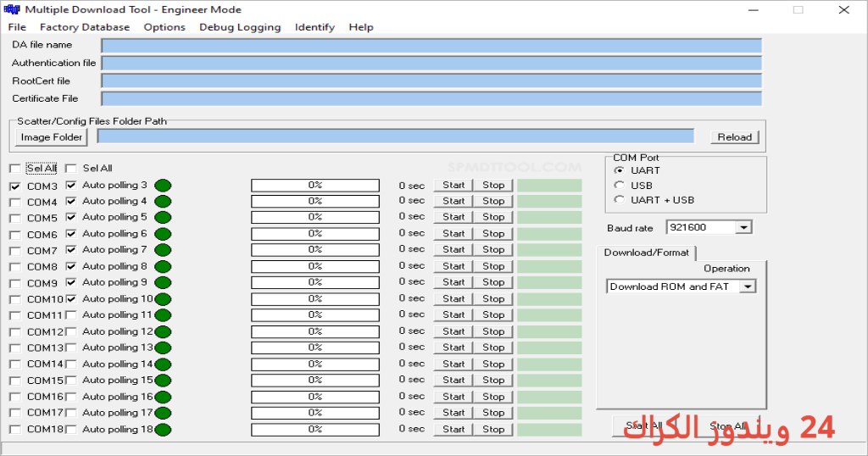Open the File menu
Image resolution: width=868 pixels, height=456 pixels.
click(x=17, y=27)
